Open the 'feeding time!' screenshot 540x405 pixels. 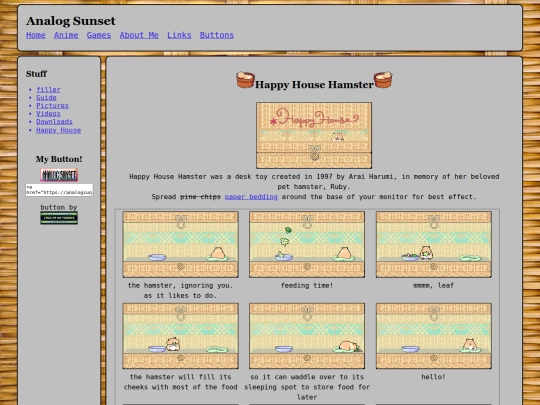point(307,245)
